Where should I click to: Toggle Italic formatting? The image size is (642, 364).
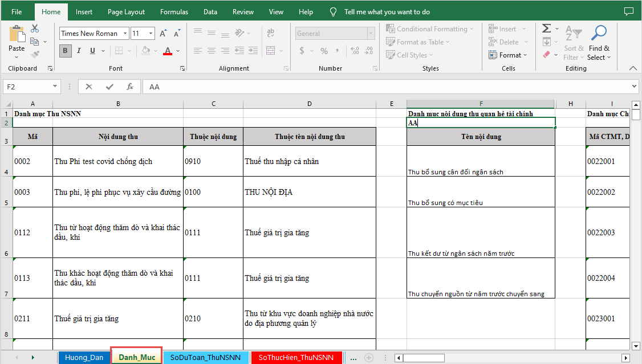(79, 51)
